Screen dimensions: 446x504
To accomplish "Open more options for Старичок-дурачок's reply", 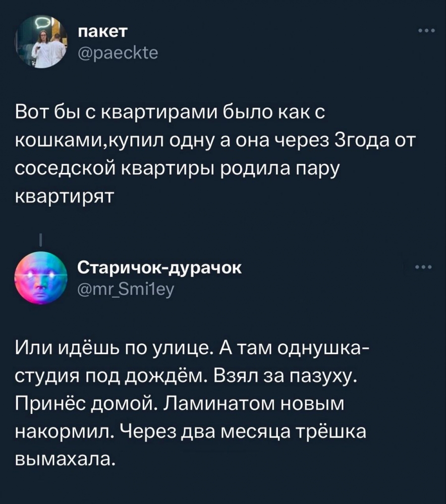I will tap(425, 267).
